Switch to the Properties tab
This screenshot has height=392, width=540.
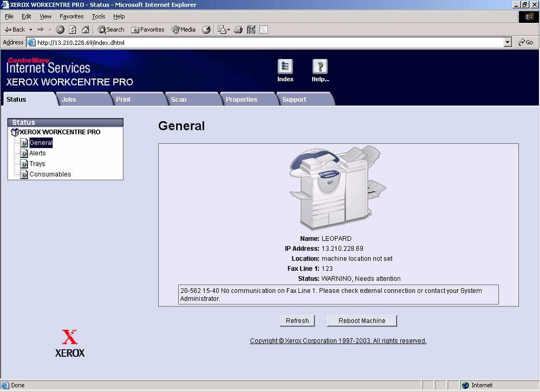click(249, 99)
